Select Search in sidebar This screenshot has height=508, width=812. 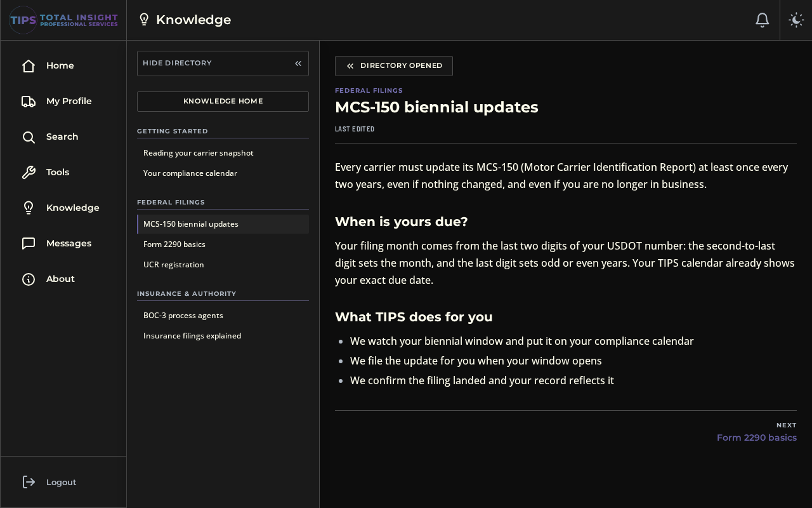pyautogui.click(x=62, y=137)
